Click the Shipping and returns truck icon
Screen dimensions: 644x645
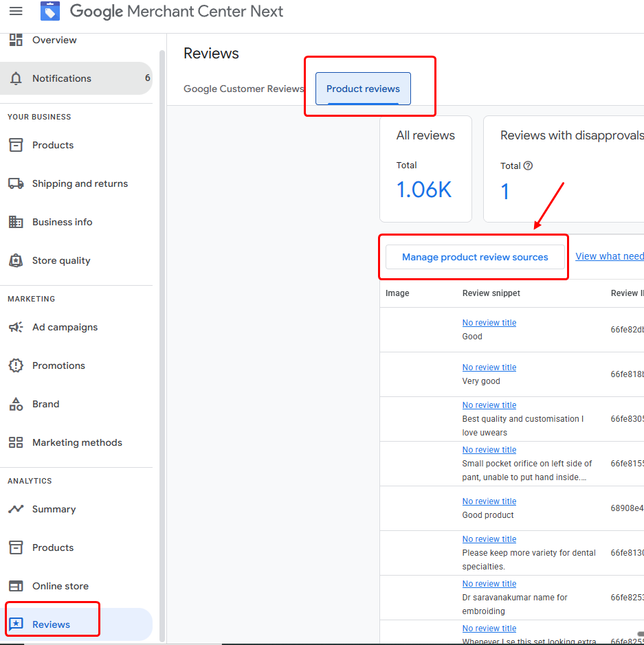16,183
